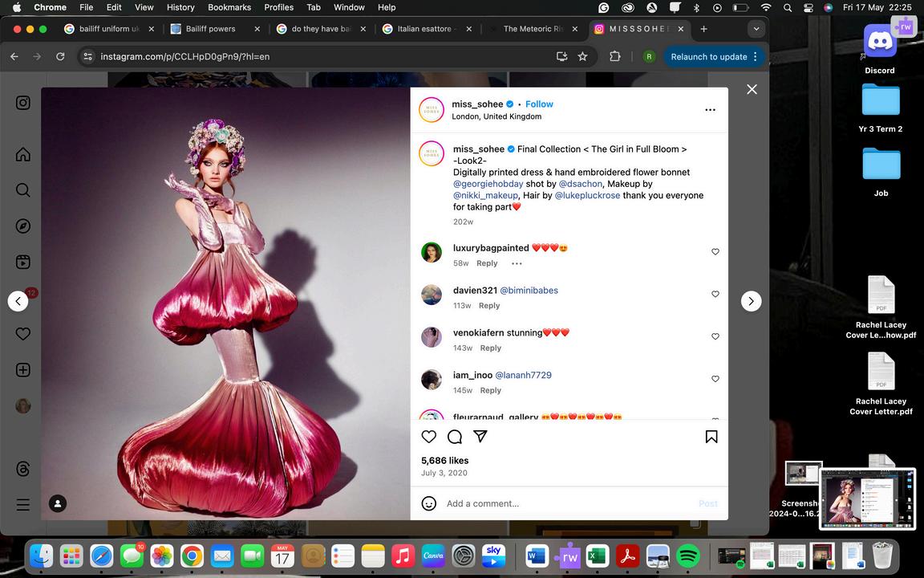Save the post with bookmark icon

point(711,437)
